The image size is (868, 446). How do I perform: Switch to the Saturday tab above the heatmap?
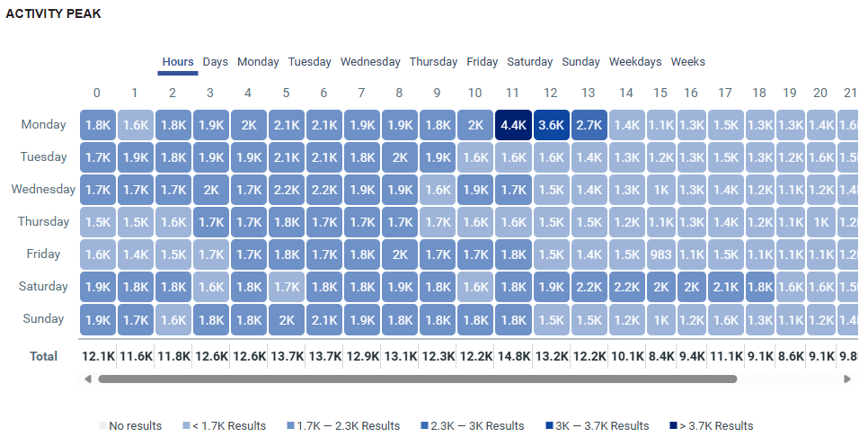coord(530,62)
